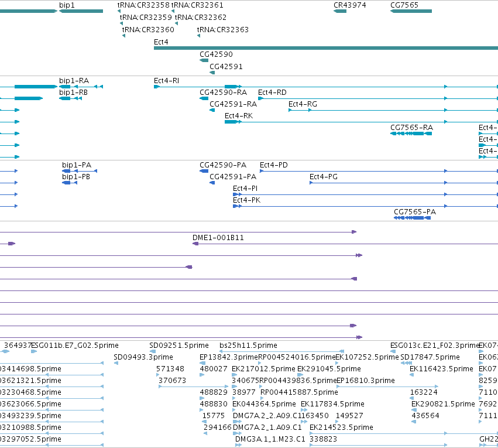498x448 pixels.
Task: Click the bip1-PB protein feature
Action: click(70, 183)
